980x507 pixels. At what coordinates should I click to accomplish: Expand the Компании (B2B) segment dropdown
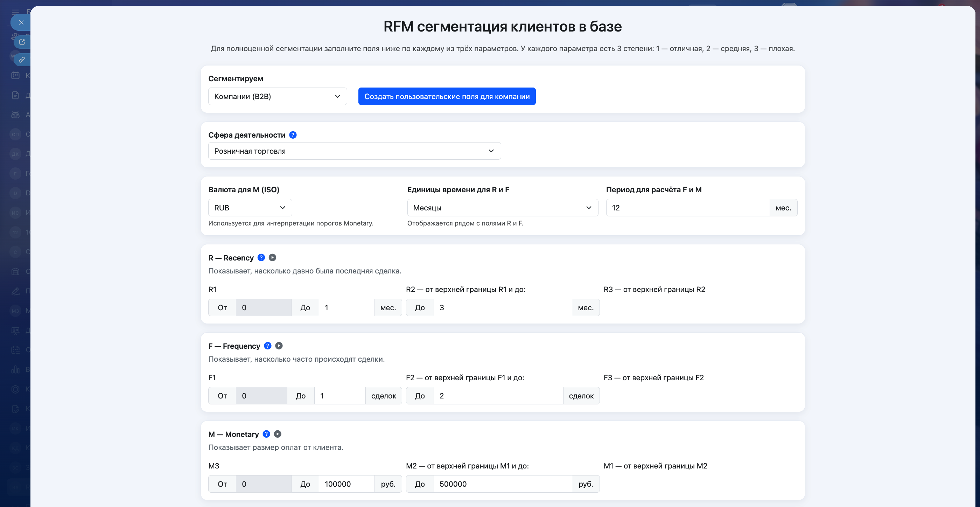[277, 96]
